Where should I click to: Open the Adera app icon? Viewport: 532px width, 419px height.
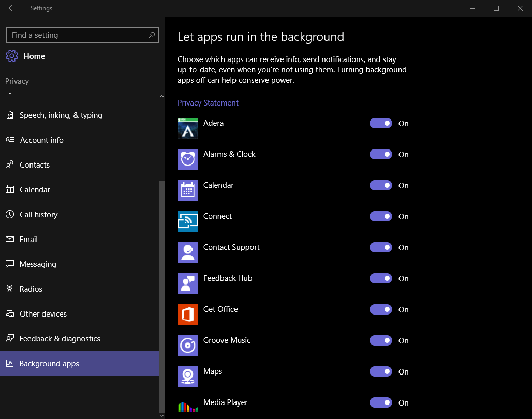click(x=187, y=128)
